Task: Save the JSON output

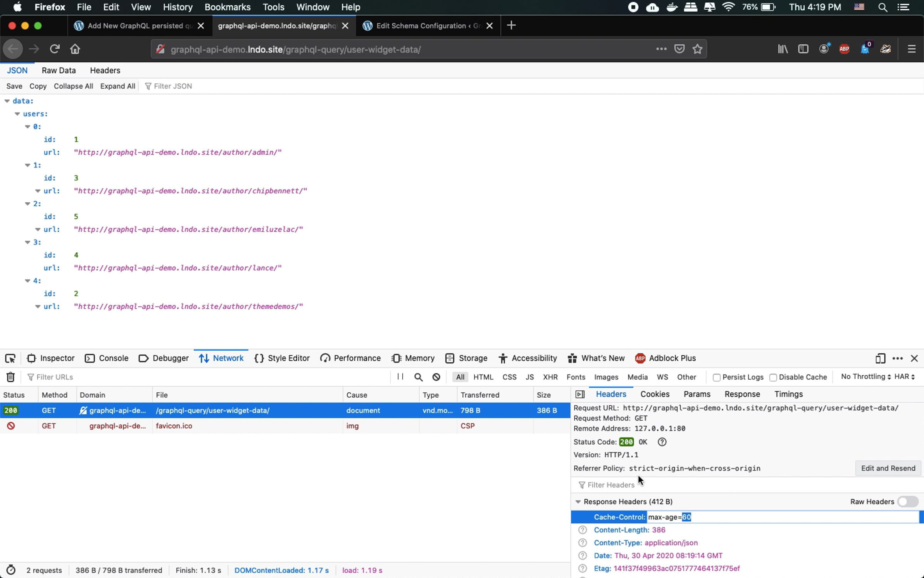Action: [x=14, y=86]
